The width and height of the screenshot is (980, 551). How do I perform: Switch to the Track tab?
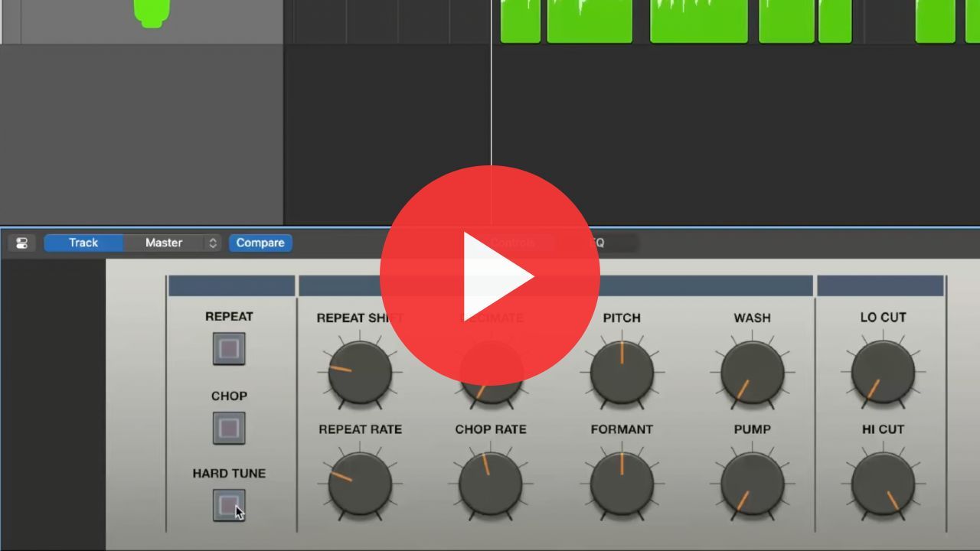pyautogui.click(x=83, y=243)
